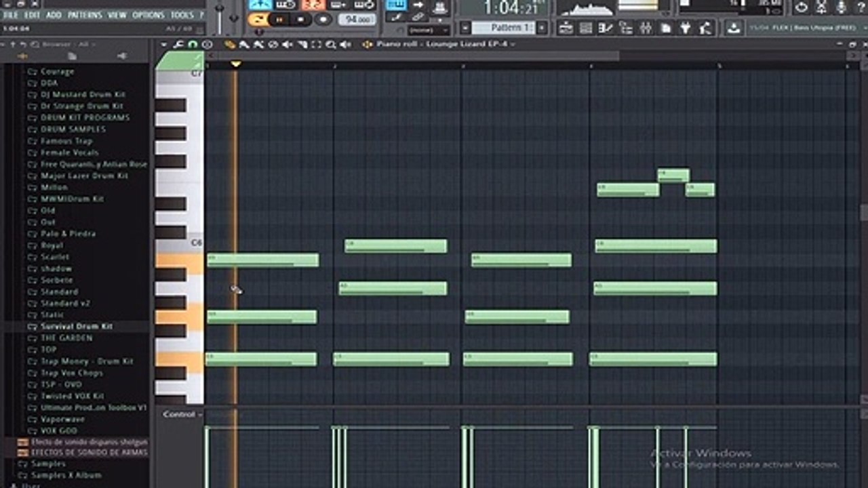Open the FILE menu
Screen dimensions: 868x488
point(11,15)
